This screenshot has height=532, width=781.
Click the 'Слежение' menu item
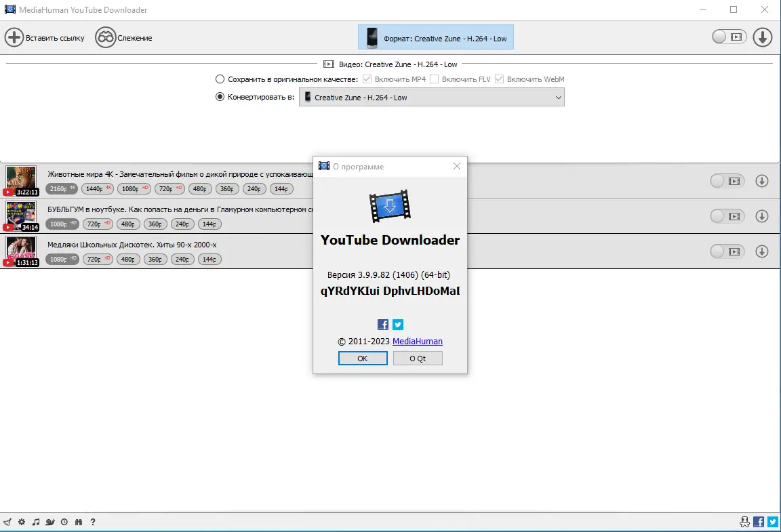(124, 37)
